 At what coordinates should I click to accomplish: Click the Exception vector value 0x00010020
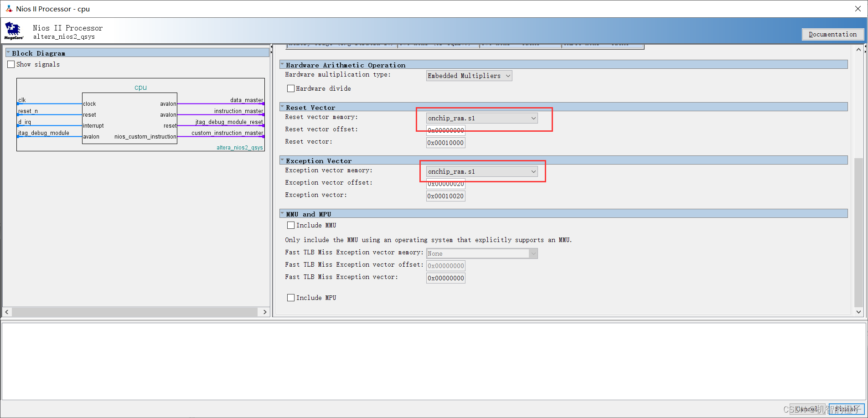point(446,196)
